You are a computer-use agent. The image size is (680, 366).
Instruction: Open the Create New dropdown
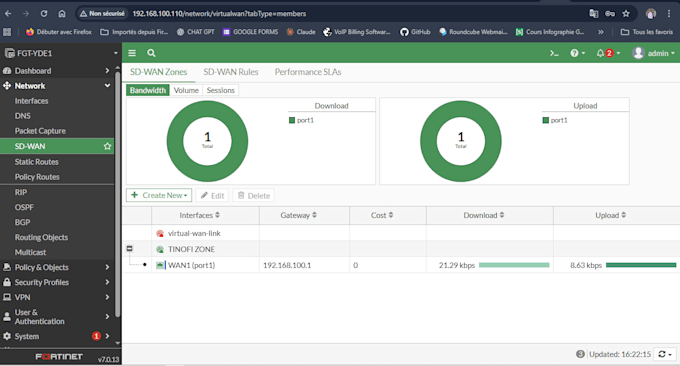pos(159,195)
